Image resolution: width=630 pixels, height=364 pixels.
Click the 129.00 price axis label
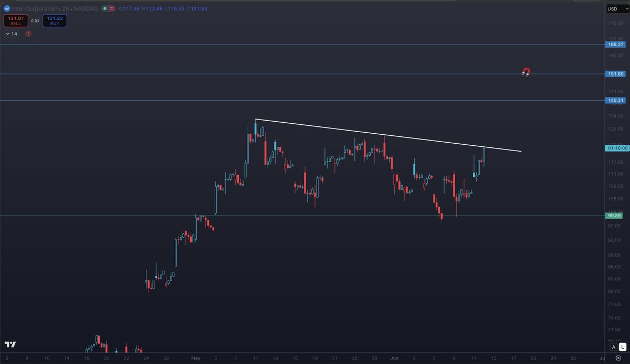click(615, 129)
